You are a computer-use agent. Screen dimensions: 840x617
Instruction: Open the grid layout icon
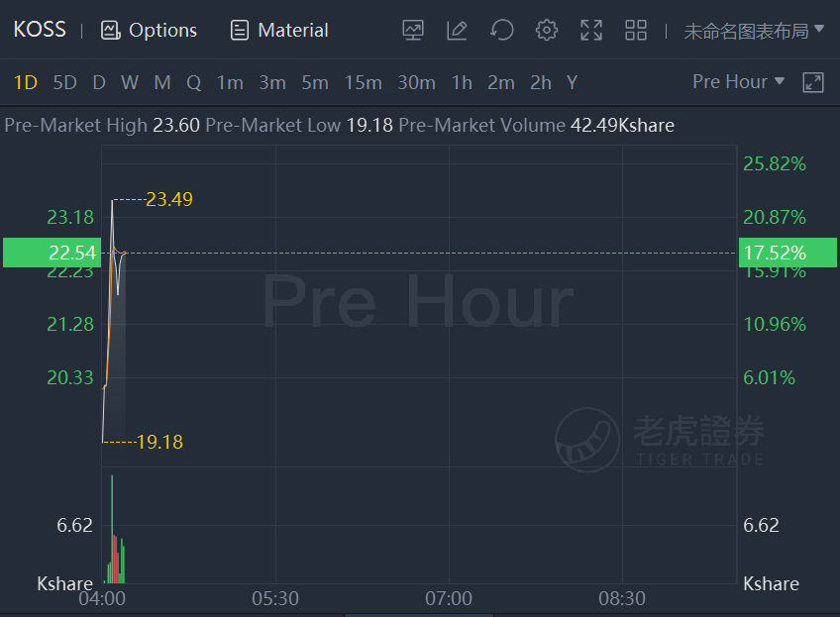tap(636, 30)
